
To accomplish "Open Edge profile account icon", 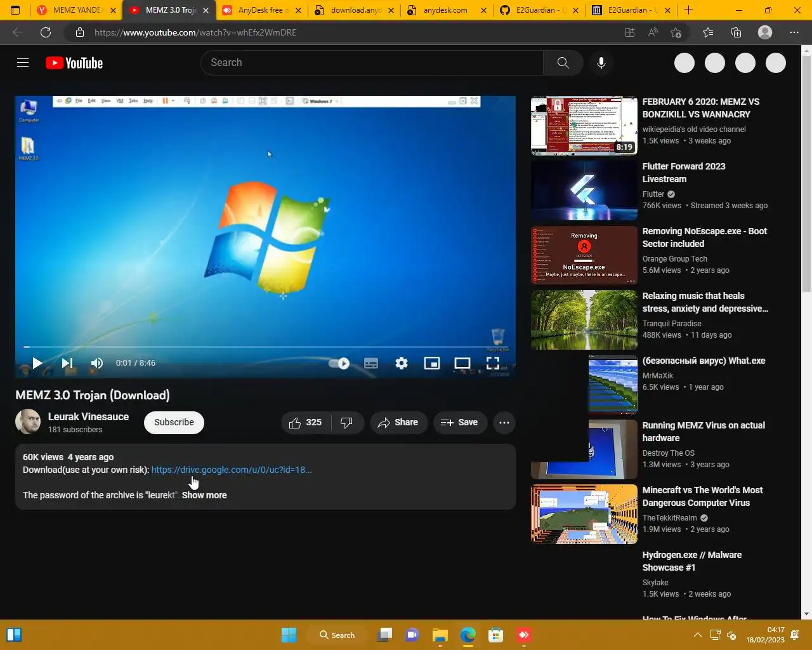I will pyautogui.click(x=765, y=32).
